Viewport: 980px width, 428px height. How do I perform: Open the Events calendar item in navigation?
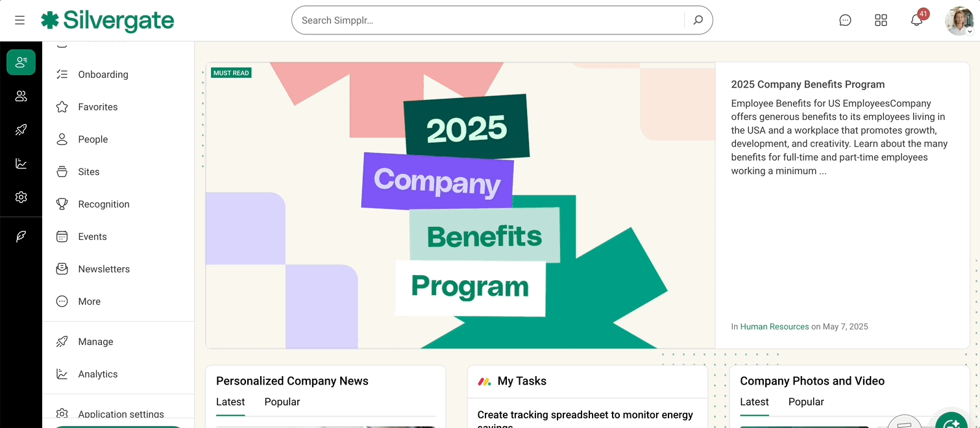tap(92, 236)
